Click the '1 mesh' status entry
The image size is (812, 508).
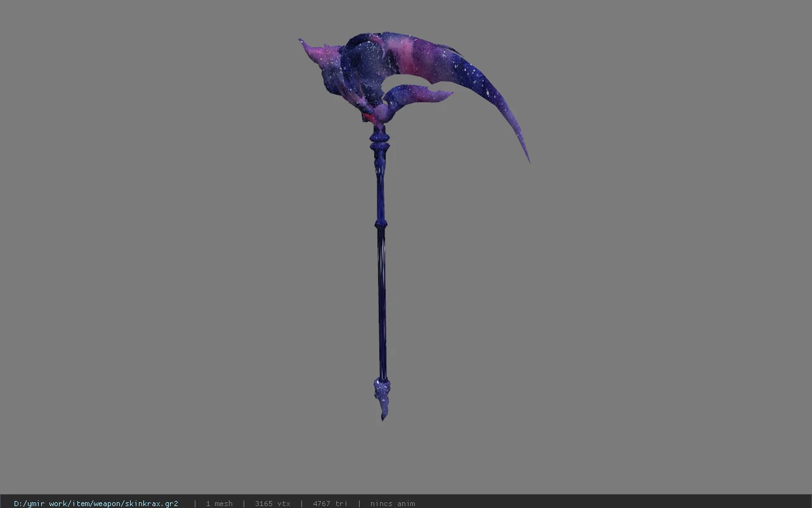(219, 504)
